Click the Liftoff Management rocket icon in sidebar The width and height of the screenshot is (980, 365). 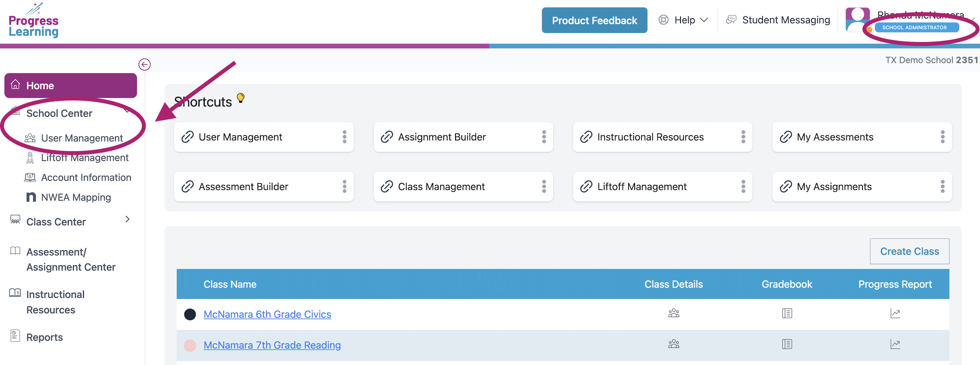coord(30,158)
